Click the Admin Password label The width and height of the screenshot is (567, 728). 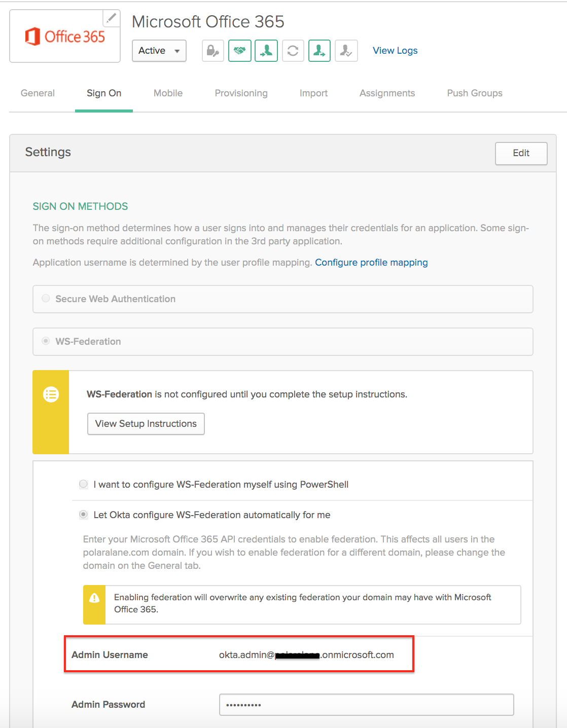(x=108, y=705)
